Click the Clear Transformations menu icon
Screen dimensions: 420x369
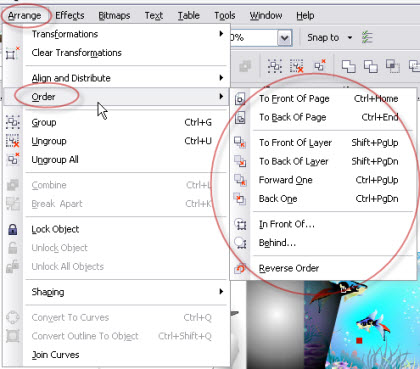click(13, 54)
